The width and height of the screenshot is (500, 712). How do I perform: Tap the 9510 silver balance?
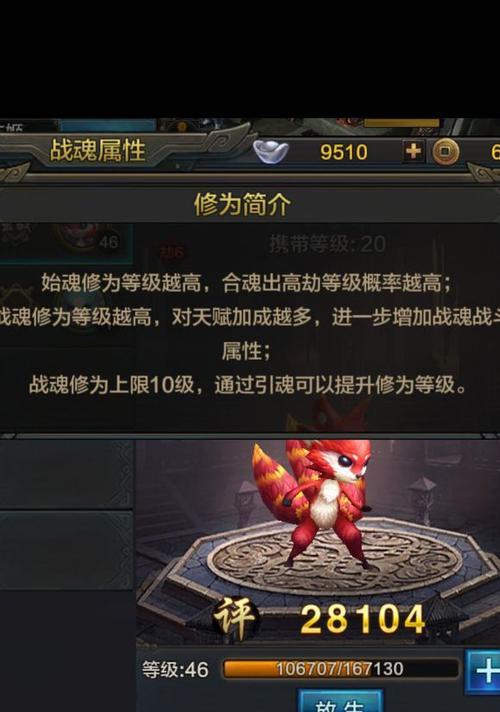click(344, 152)
